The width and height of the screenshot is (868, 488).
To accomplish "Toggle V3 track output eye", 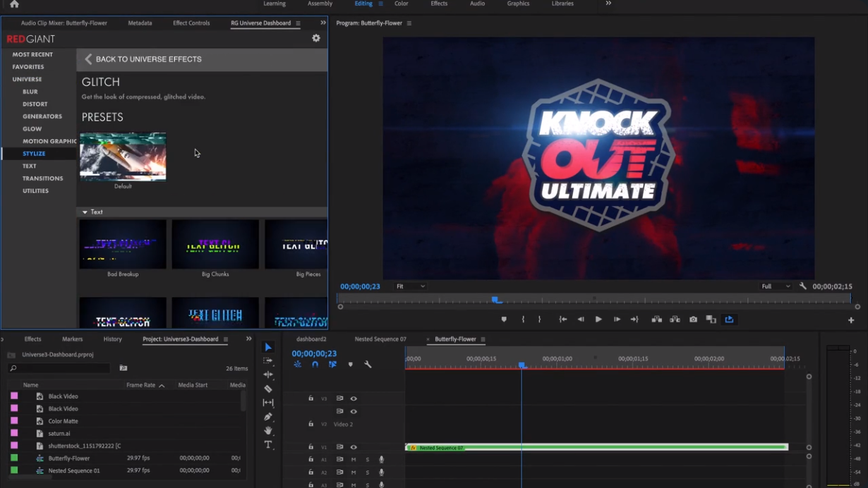I will (x=354, y=398).
